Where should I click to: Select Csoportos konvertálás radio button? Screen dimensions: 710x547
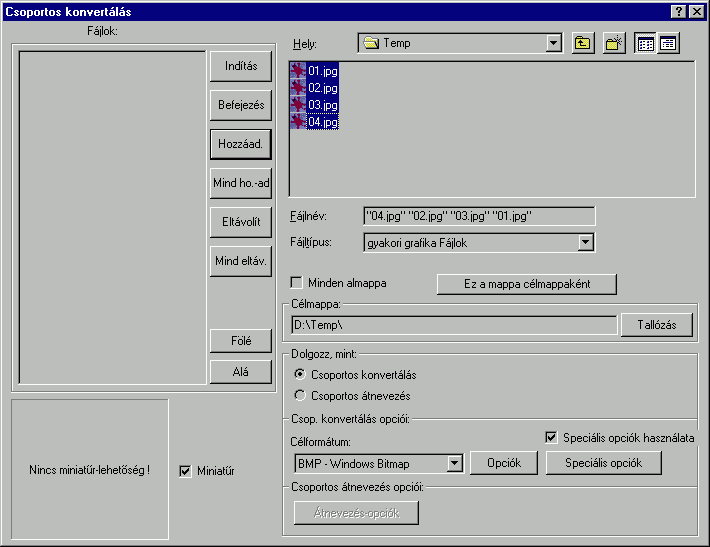pos(300,374)
